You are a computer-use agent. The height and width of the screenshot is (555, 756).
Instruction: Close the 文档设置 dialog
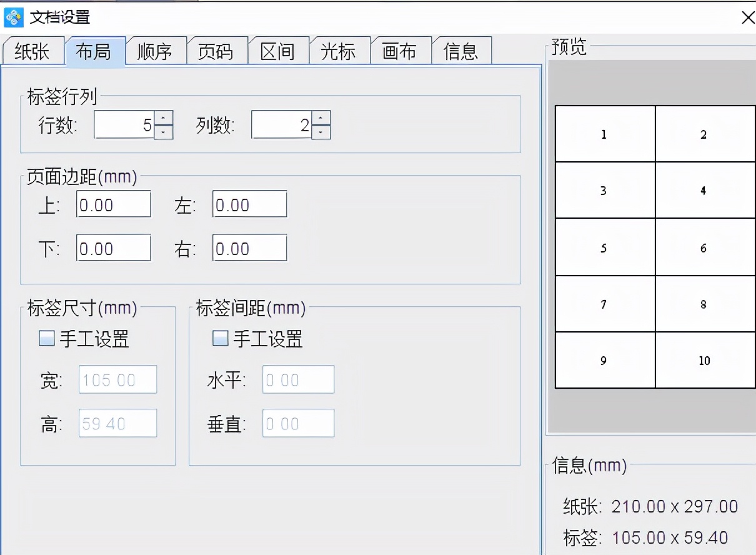(747, 17)
